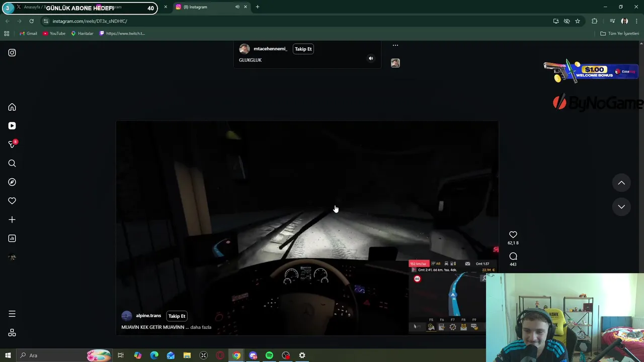Viewport: 644px width, 362px height.
Task: Open a new browser tab
Action: 258,7
